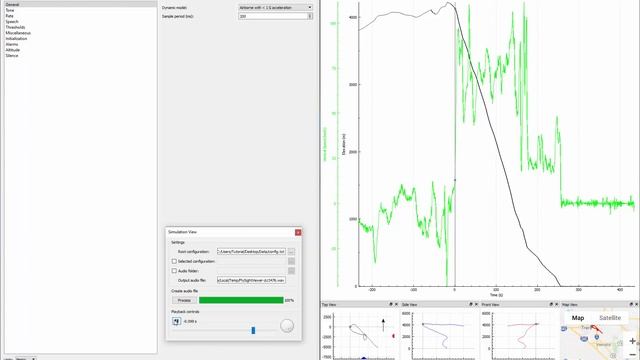
Task: Open the Thresholds settings category
Action: click(x=15, y=27)
